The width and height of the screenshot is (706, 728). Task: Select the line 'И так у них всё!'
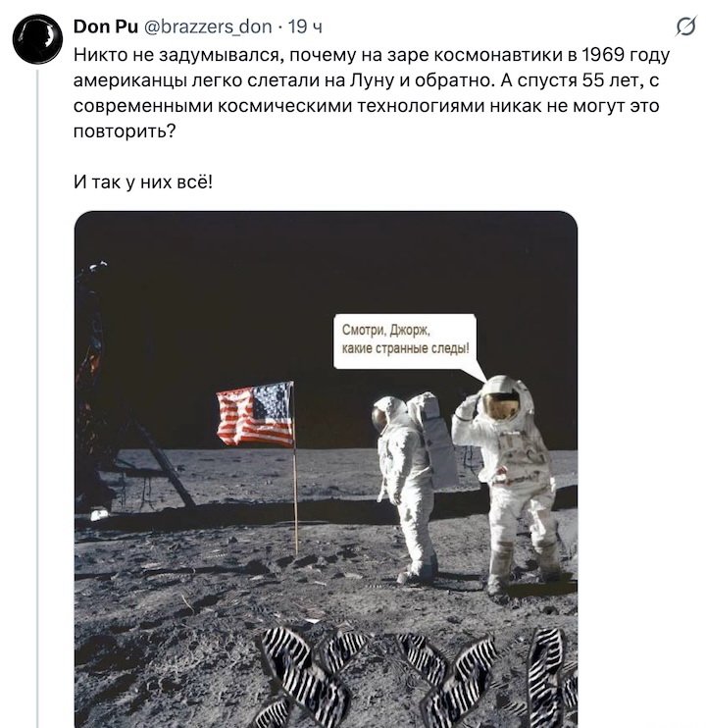coord(143,182)
